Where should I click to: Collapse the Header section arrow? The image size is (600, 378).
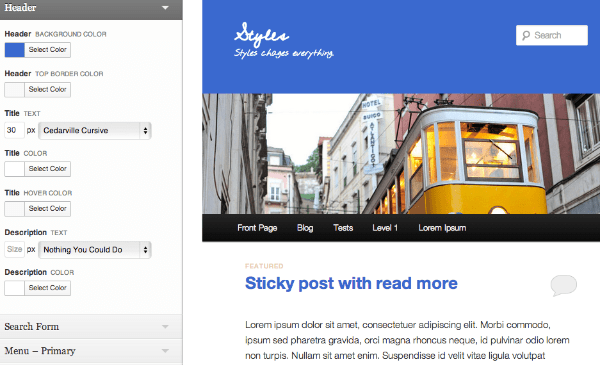pyautogui.click(x=165, y=8)
